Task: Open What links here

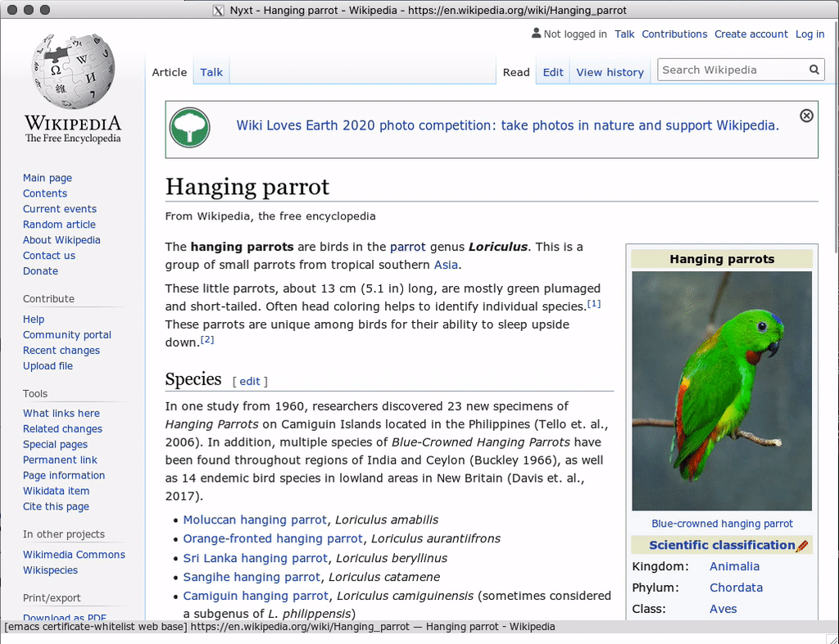Action: [x=61, y=413]
